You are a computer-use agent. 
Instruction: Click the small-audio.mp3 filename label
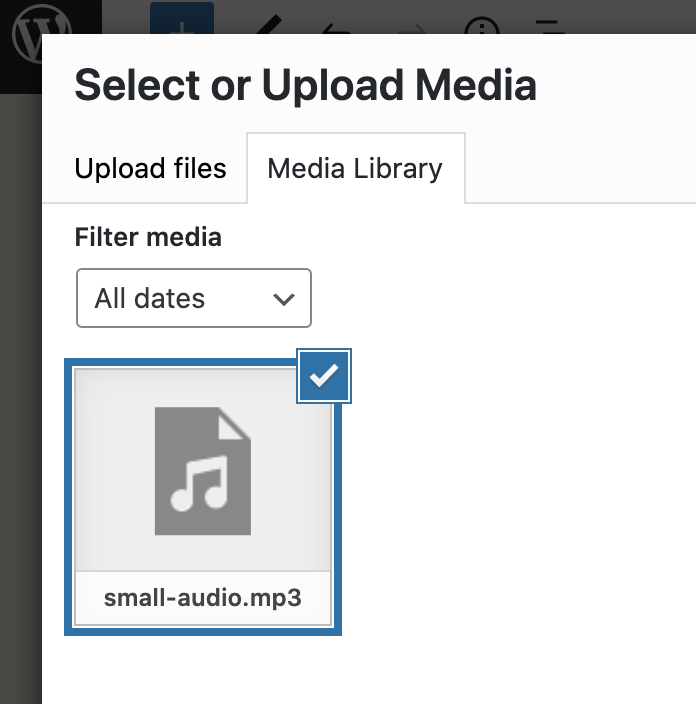(x=203, y=598)
